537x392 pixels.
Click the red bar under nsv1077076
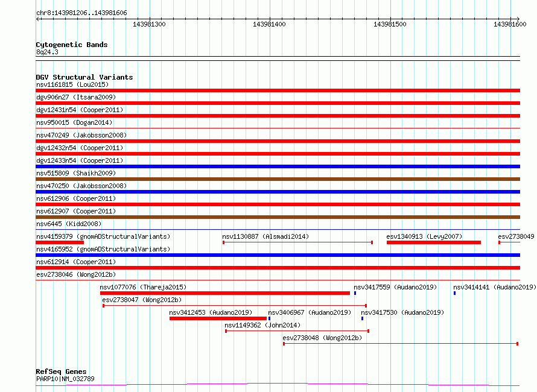click(x=225, y=293)
